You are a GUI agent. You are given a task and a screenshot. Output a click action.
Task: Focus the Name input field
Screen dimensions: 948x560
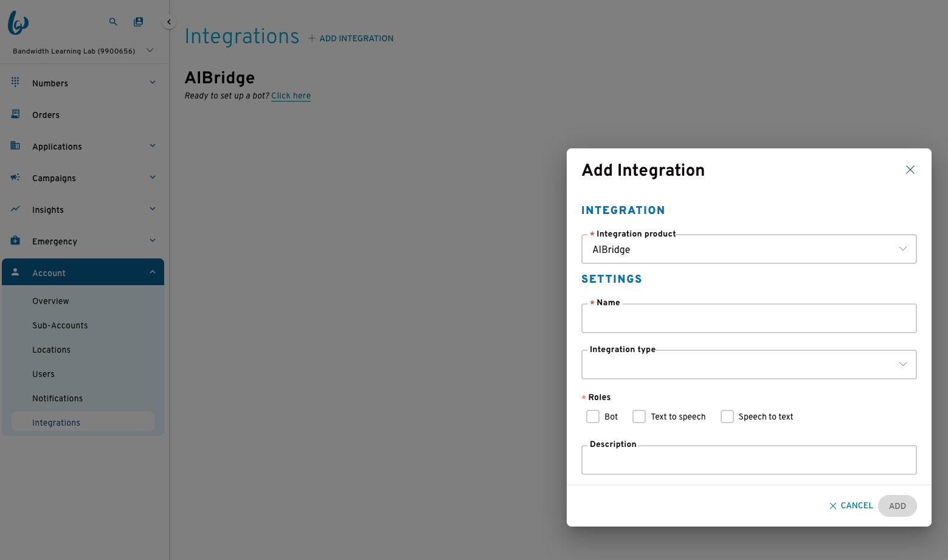(749, 318)
